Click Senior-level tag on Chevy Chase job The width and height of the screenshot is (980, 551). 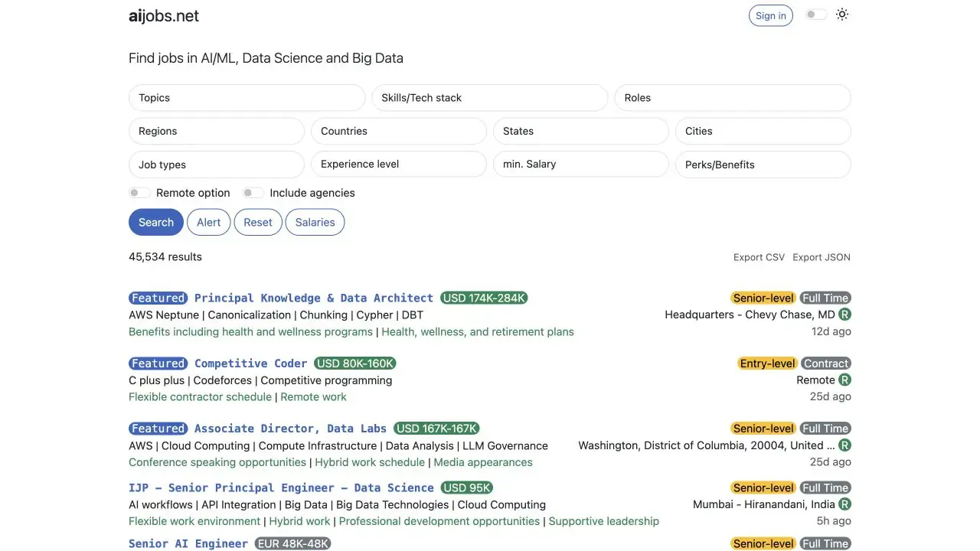(x=763, y=298)
